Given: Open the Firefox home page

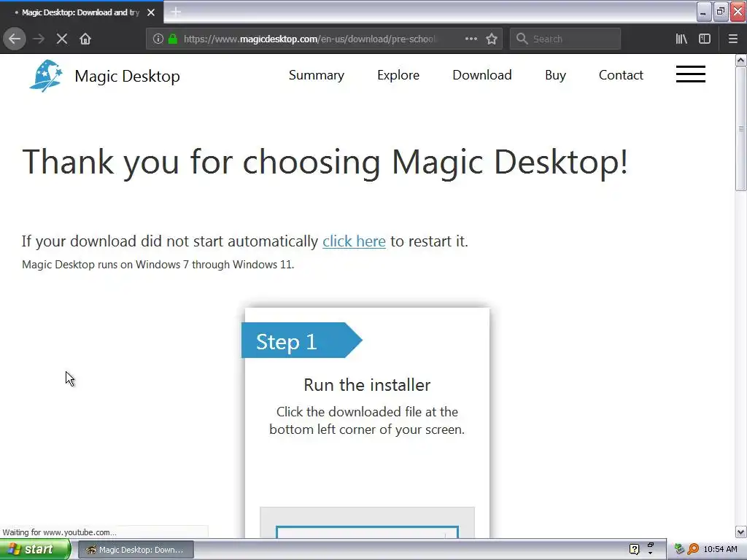Looking at the screenshot, I should pyautogui.click(x=85, y=39).
